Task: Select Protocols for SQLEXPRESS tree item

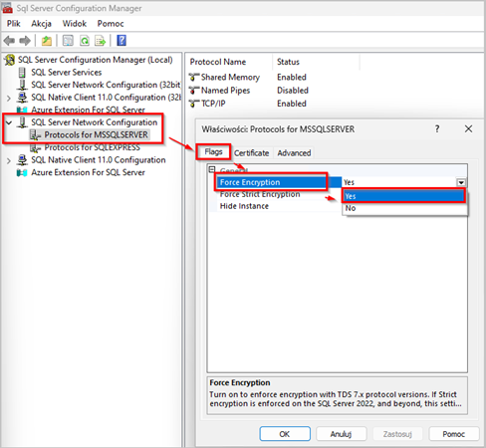Action: coord(93,147)
